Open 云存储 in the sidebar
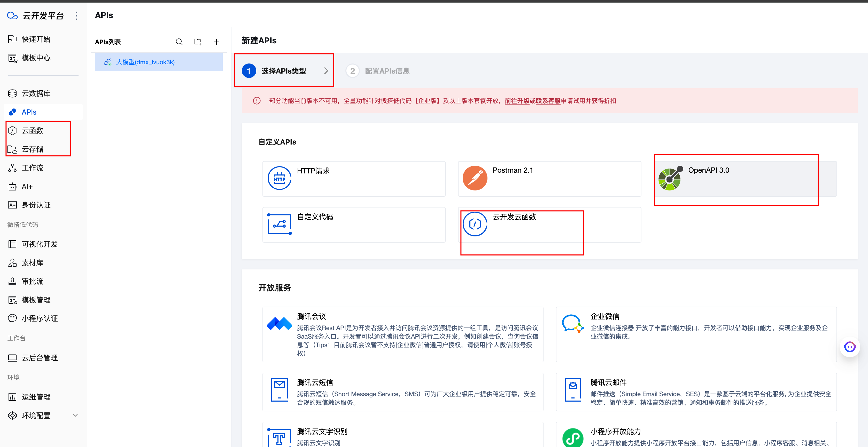 [x=43, y=149]
